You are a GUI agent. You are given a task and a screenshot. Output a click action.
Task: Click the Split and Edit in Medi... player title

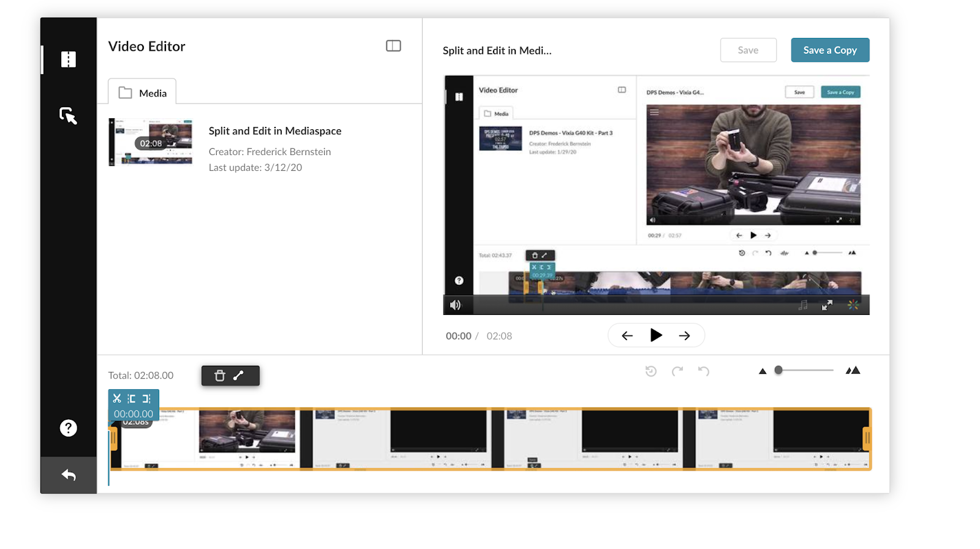pyautogui.click(x=497, y=51)
